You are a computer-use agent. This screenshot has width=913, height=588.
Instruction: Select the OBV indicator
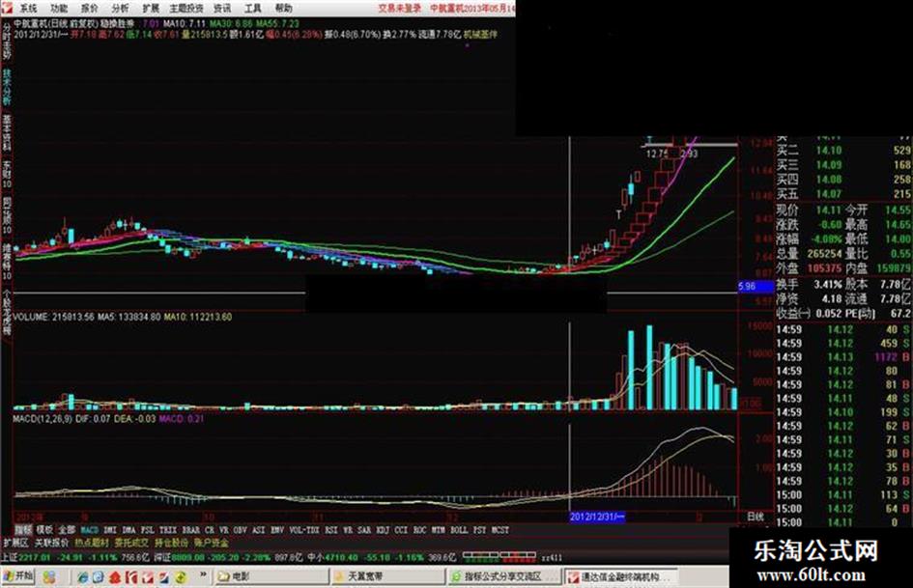[x=240, y=530]
